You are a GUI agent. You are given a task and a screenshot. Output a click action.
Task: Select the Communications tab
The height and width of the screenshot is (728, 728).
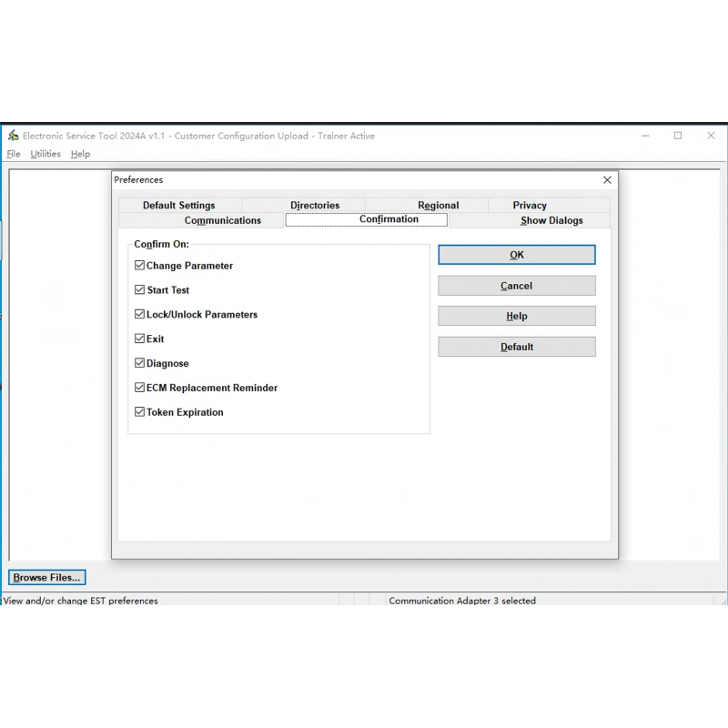(224, 220)
